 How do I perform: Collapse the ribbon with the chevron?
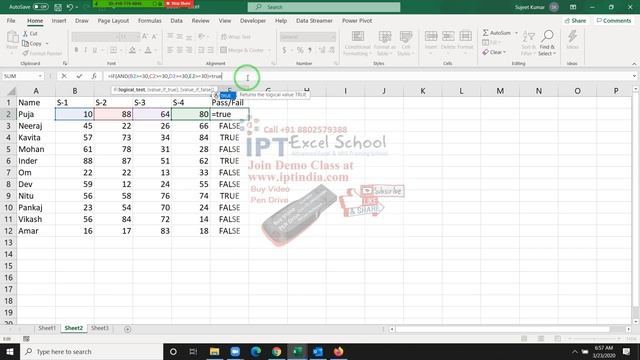pos(634,64)
